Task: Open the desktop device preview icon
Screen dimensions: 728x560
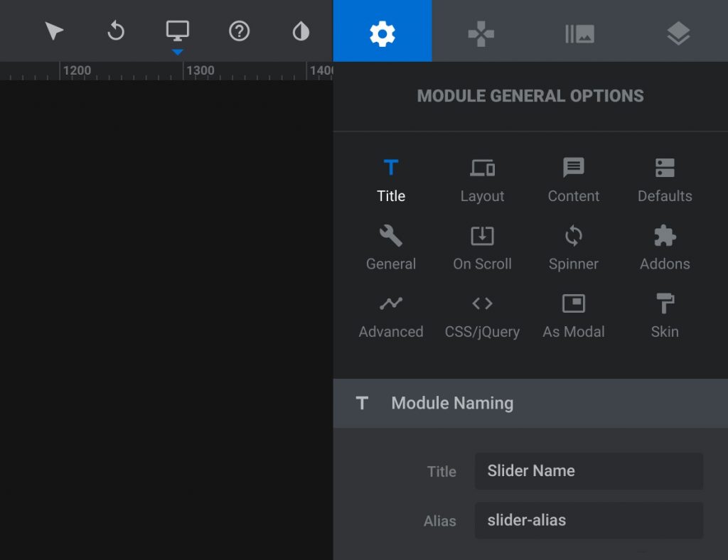Action: (176, 29)
